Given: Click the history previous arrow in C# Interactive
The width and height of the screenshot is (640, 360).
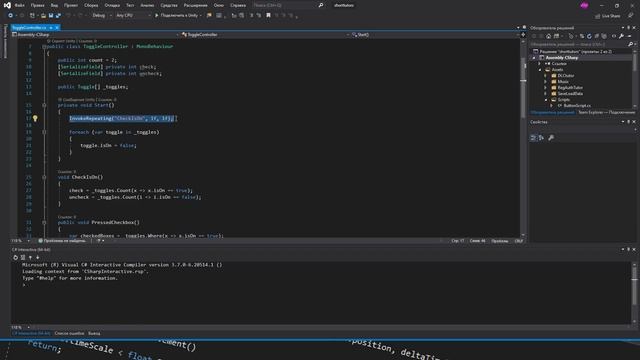Looking at the screenshot, I should tap(30, 258).
